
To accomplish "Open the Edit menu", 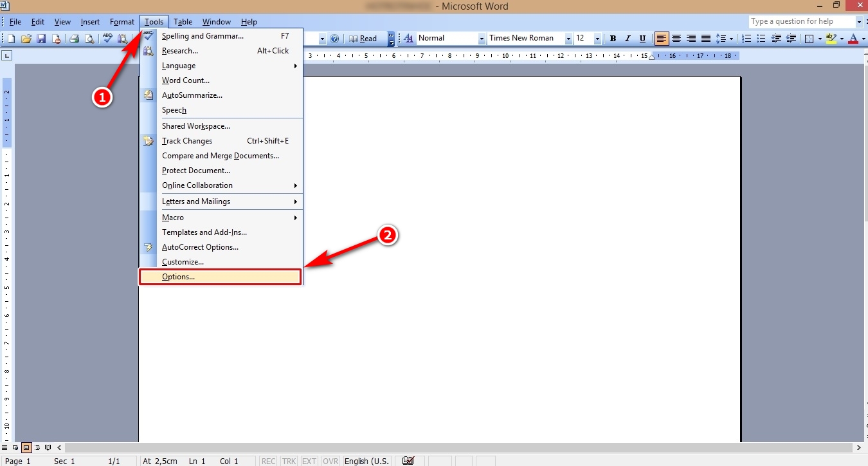I will click(x=38, y=22).
